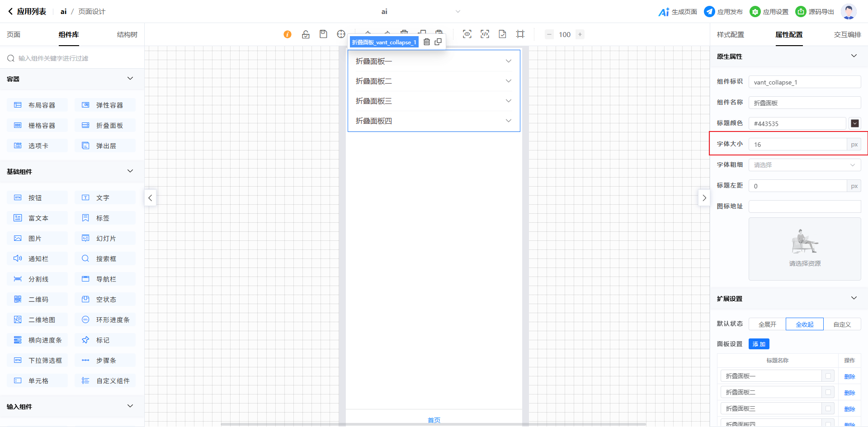Collapse the 基础组件 section
The image size is (868, 427).
(130, 171)
